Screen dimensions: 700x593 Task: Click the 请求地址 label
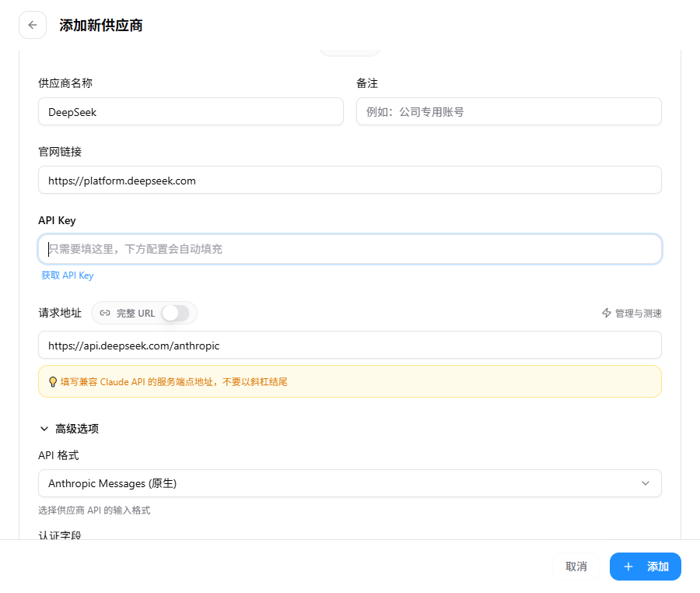[60, 313]
